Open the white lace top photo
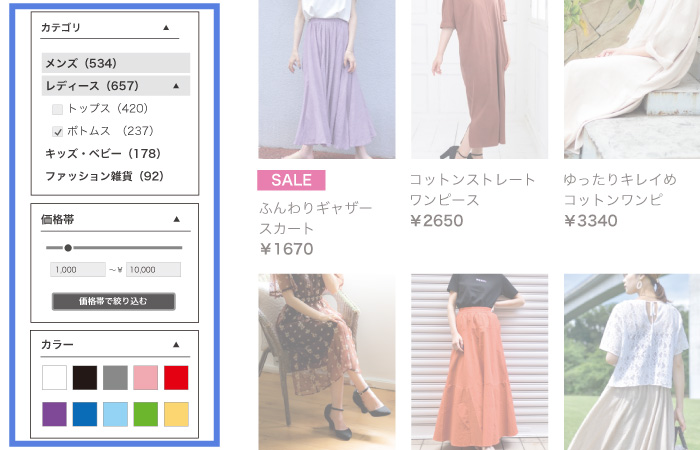The height and width of the screenshot is (450, 700). (x=632, y=362)
